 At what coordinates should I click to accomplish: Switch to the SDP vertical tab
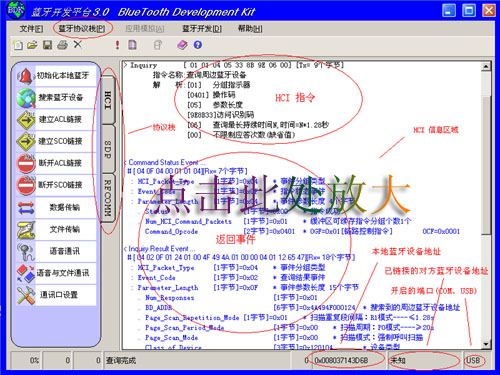[x=108, y=149]
